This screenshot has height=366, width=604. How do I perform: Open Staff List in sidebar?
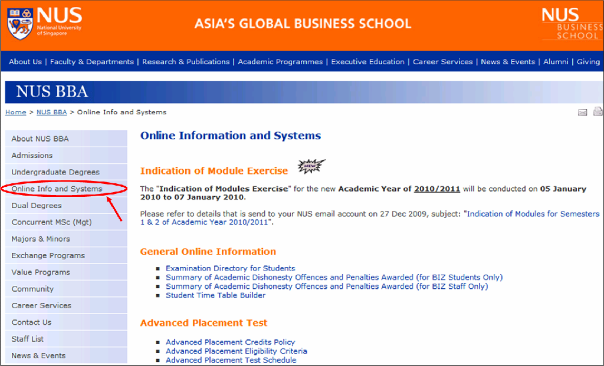[x=66, y=339]
